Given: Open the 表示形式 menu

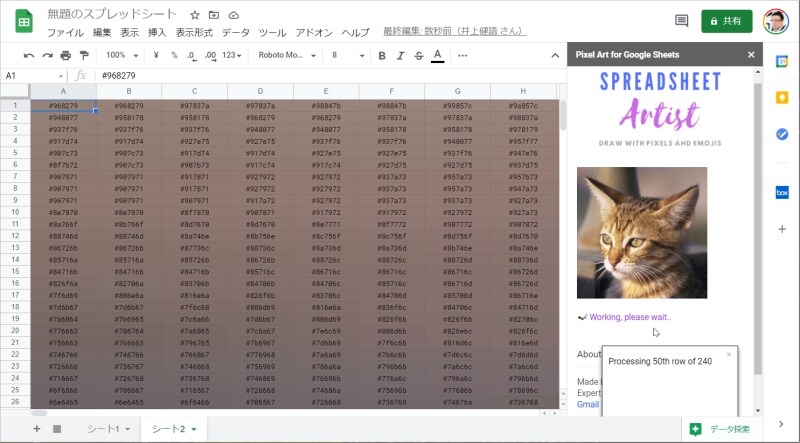Looking at the screenshot, I should coord(194,33).
